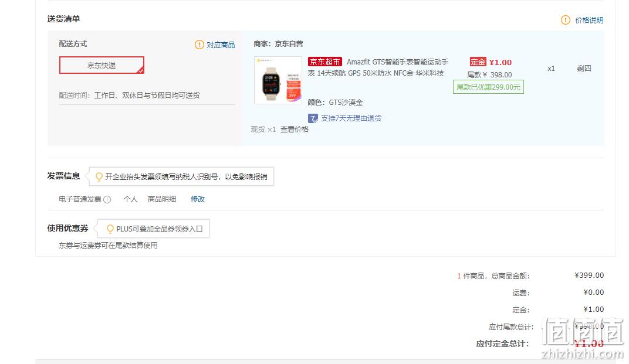Open the Amazfit GTS watch thumbnail
This screenshot has width=629, height=364.
278,80
